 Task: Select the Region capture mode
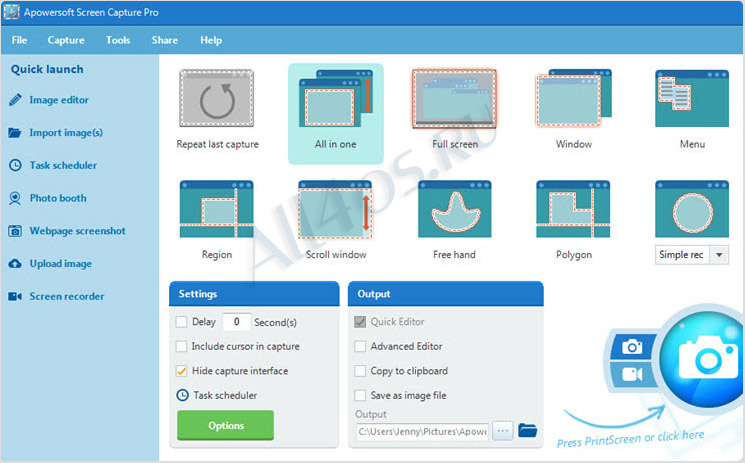216,209
